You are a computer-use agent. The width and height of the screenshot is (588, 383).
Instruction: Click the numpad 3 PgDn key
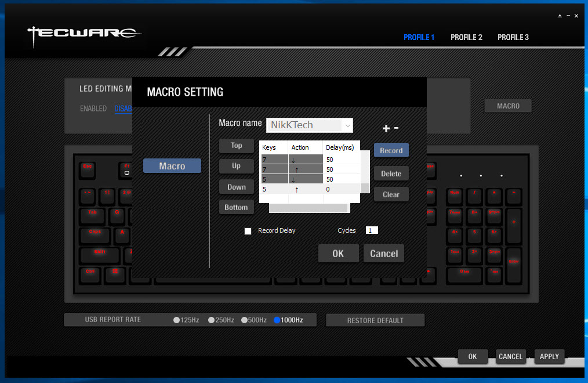pos(494,256)
